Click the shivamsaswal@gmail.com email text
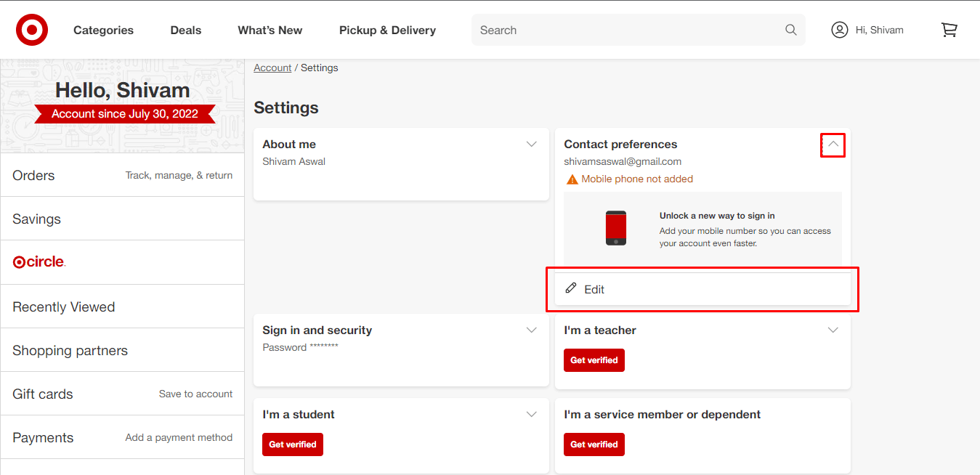980x475 pixels. [623, 161]
